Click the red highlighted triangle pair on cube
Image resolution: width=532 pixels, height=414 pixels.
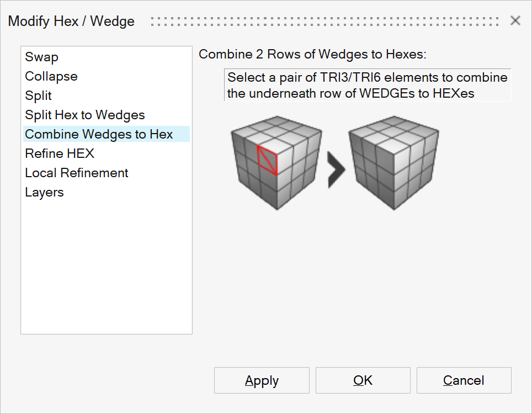(x=268, y=160)
